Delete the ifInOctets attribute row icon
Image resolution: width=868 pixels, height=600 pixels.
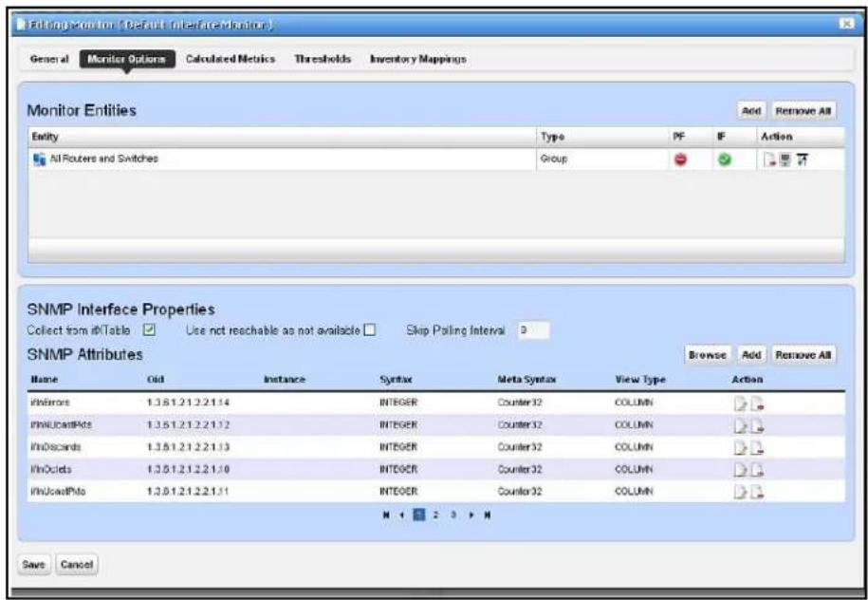[757, 470]
